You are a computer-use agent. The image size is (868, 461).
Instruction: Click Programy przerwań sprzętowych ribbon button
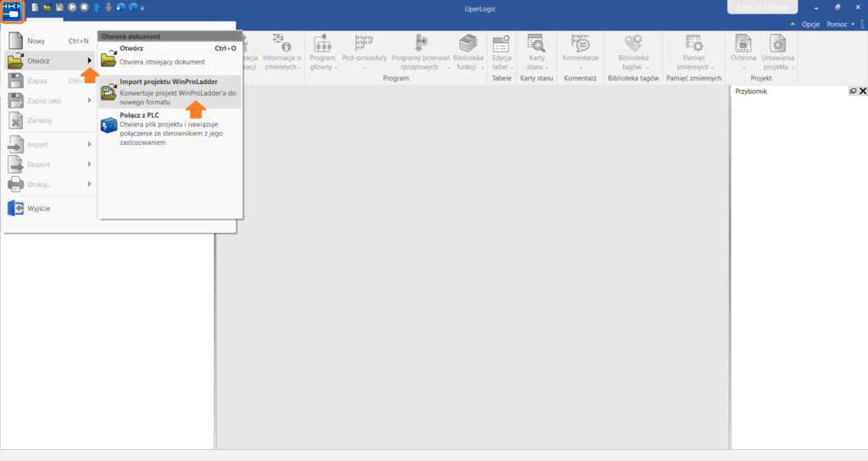tap(420, 53)
